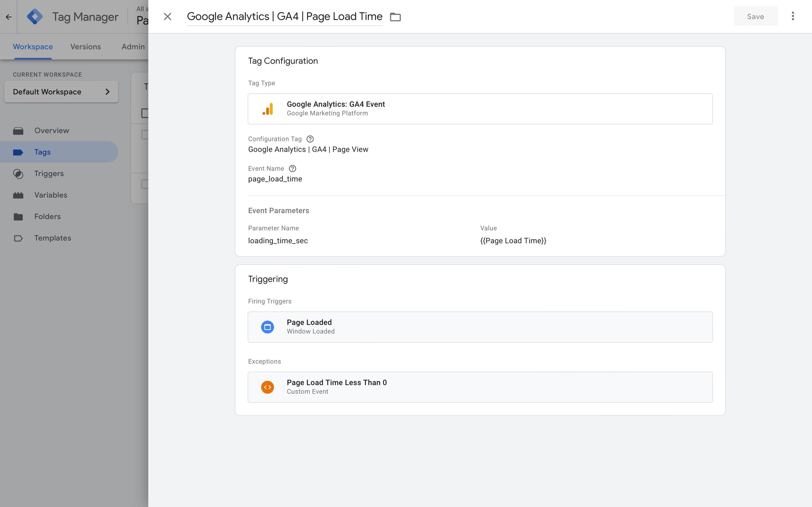This screenshot has width=812, height=507.
Task: Click the Variables brick icon
Action: 19,195
